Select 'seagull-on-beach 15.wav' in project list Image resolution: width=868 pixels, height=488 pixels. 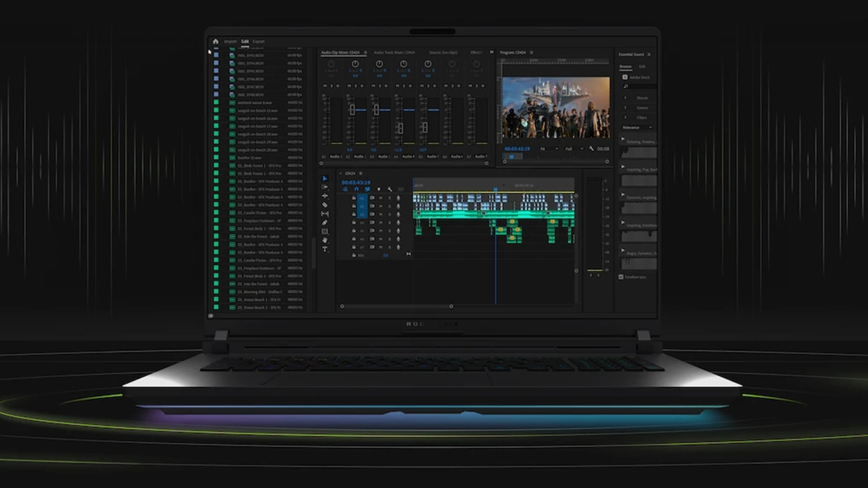pos(258,110)
